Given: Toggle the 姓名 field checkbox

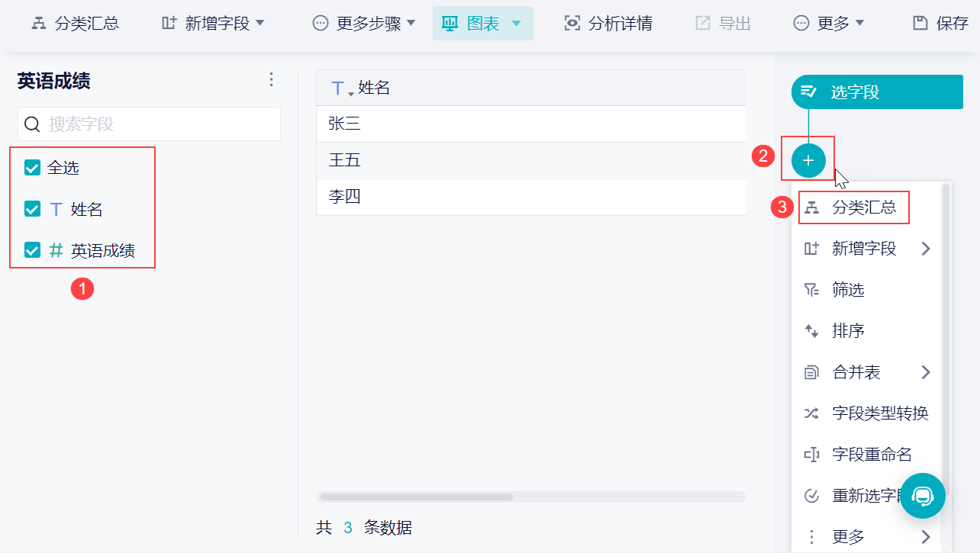Looking at the screenshot, I should 32,209.
